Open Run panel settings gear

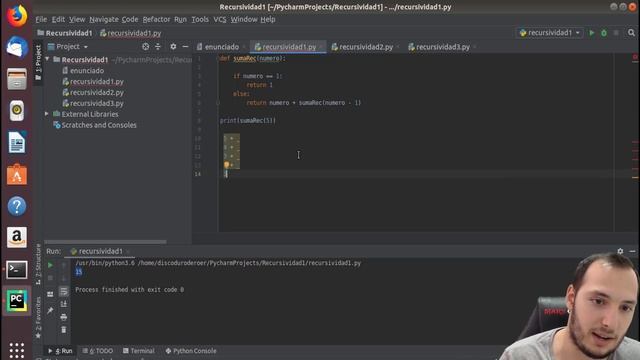pyautogui.click(x=620, y=251)
